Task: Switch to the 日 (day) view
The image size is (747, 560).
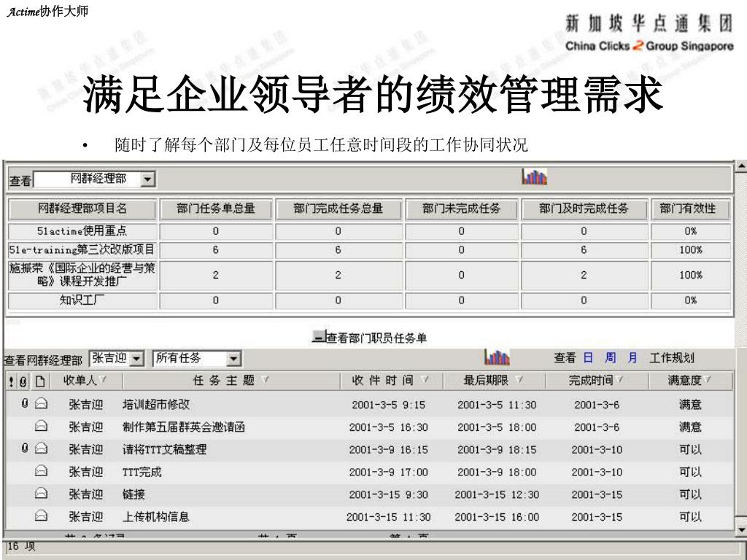Action: point(588,357)
